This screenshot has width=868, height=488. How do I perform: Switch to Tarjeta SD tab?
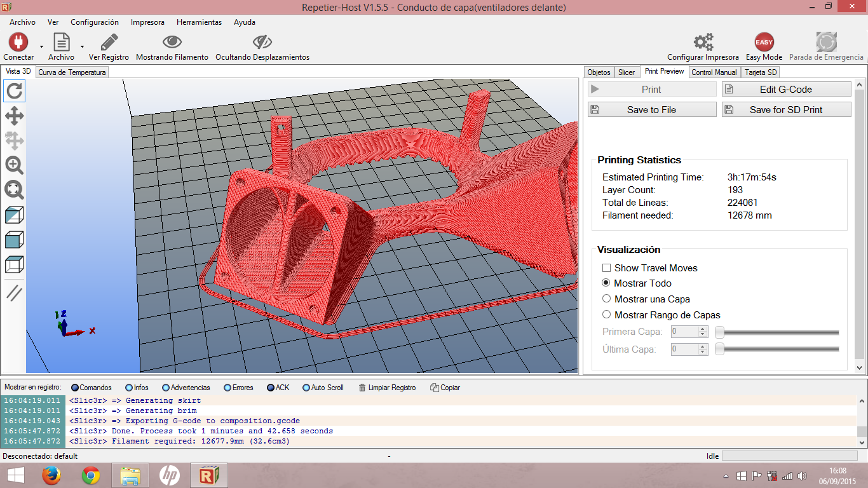[761, 72]
